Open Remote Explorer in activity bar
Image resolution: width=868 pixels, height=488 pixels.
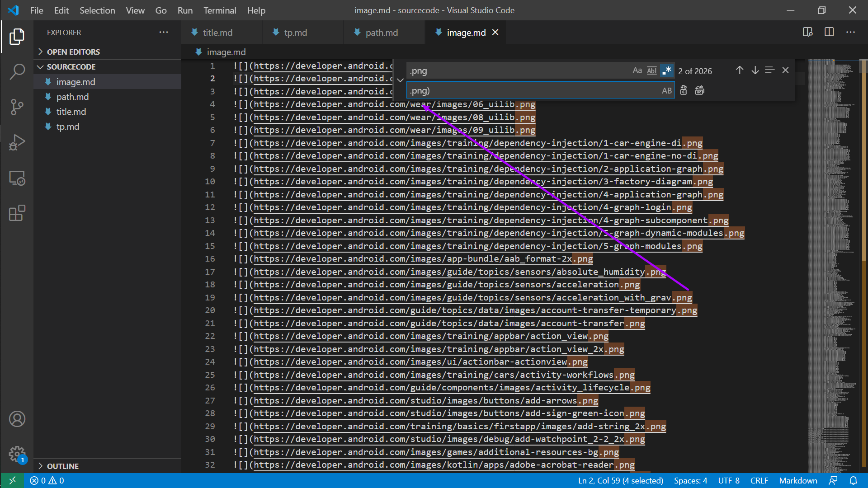click(17, 178)
